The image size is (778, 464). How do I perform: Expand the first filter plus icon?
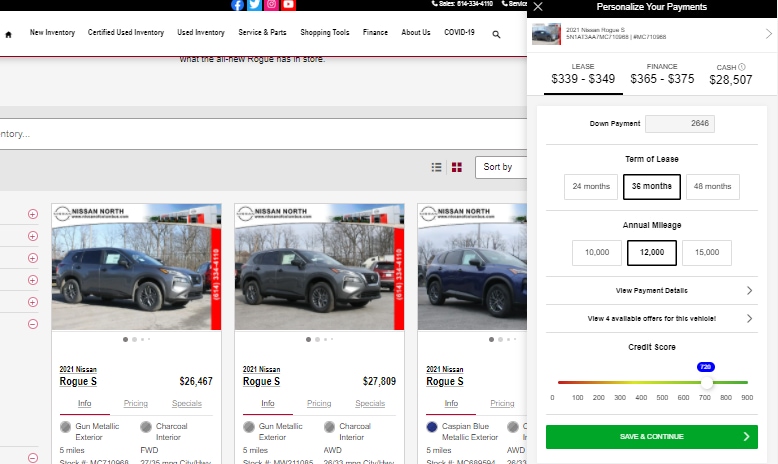[x=33, y=214]
